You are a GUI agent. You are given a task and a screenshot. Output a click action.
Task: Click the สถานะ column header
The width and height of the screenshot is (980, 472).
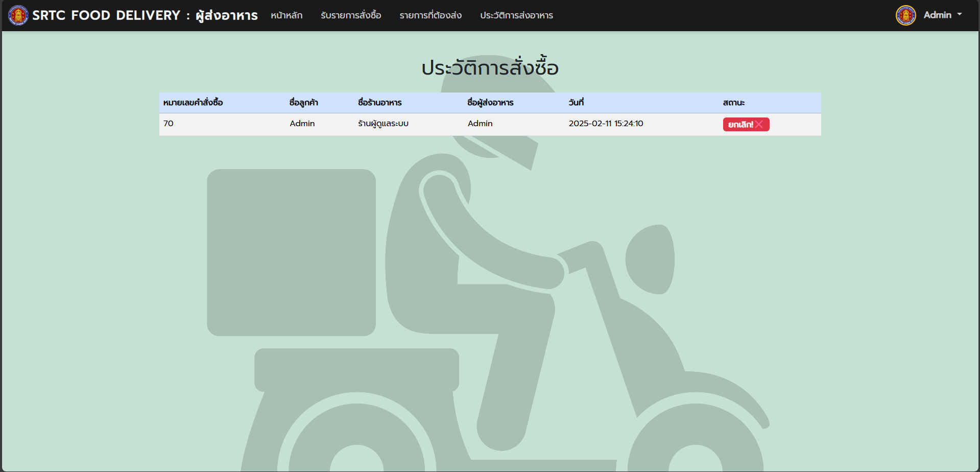pyautogui.click(x=733, y=103)
